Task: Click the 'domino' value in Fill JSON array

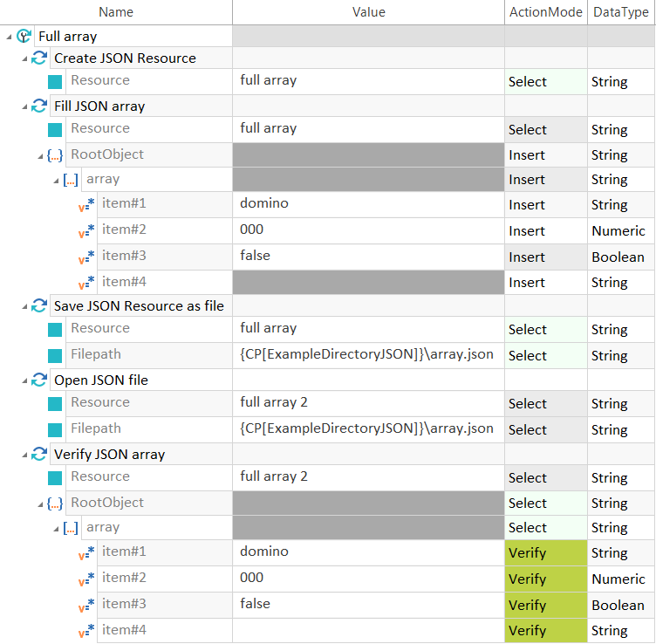Action: (x=264, y=203)
